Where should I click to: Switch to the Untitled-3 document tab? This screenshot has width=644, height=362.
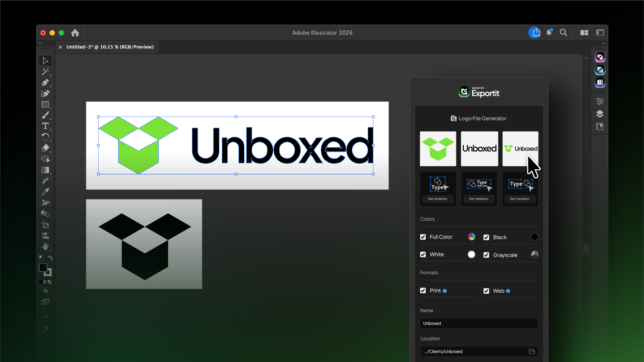110,47
